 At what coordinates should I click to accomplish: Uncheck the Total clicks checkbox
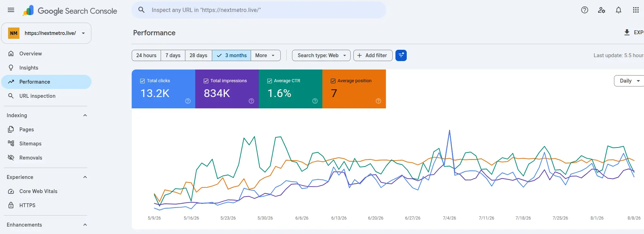143,81
